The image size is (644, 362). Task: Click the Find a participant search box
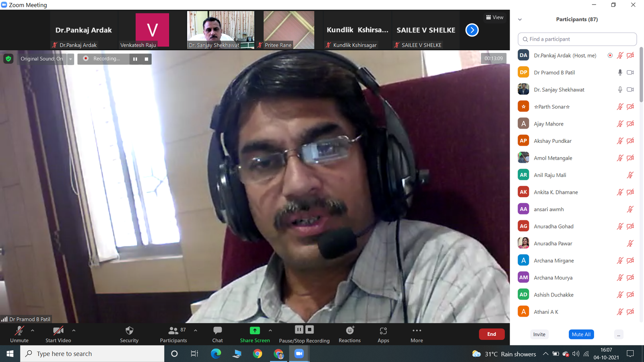click(577, 39)
